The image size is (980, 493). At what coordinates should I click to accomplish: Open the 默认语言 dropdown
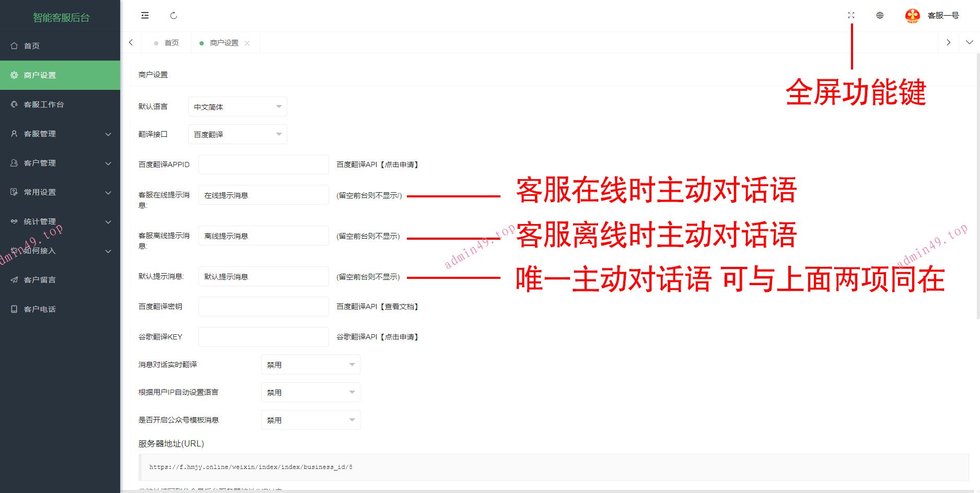click(x=237, y=107)
